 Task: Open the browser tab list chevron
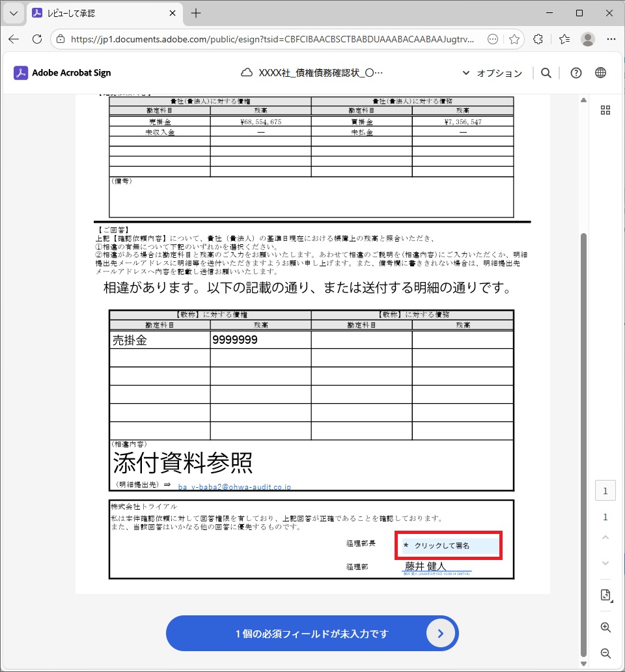tap(13, 13)
